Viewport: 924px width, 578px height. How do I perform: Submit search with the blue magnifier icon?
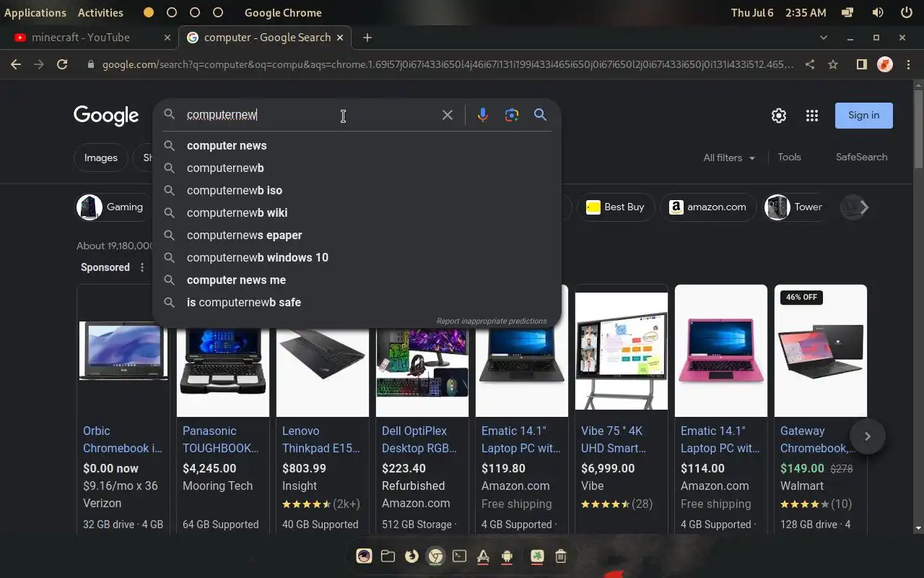coord(540,115)
